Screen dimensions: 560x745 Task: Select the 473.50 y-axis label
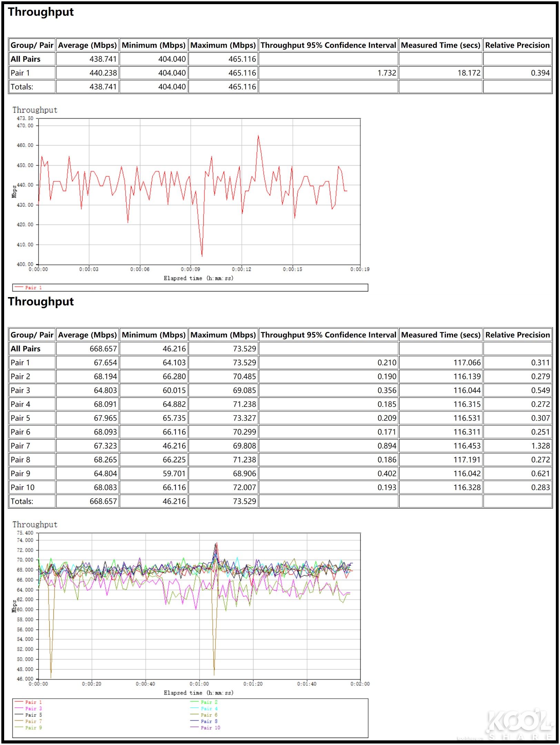click(25, 118)
